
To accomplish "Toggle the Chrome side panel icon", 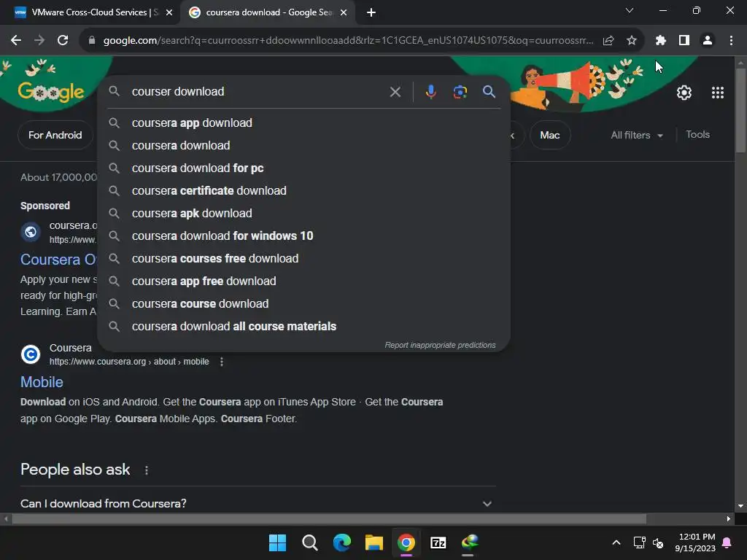I will tap(684, 41).
